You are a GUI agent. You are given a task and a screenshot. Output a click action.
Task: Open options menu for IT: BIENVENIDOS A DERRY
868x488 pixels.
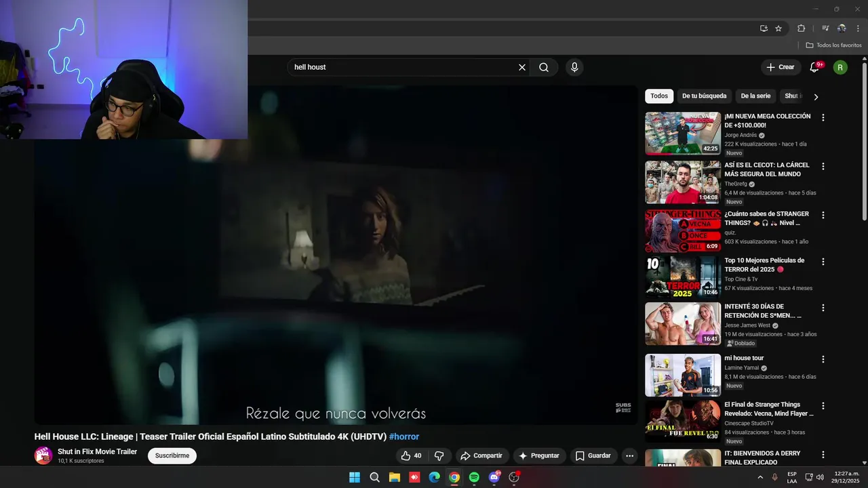point(823,455)
